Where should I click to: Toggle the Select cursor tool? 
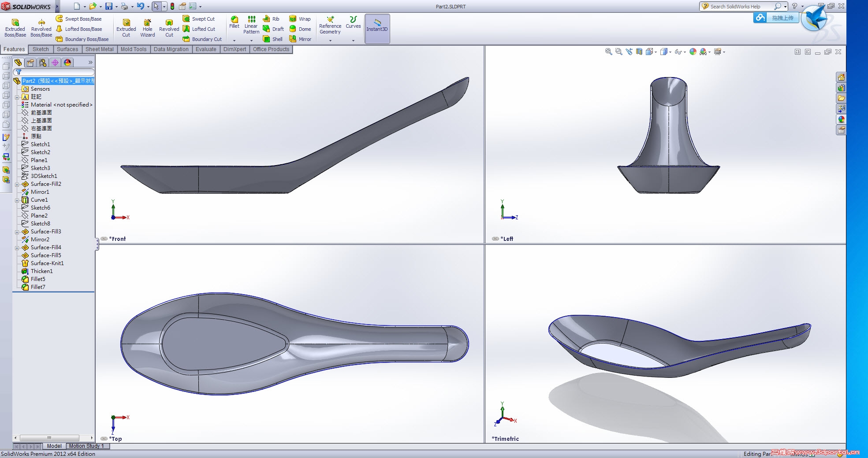click(156, 6)
